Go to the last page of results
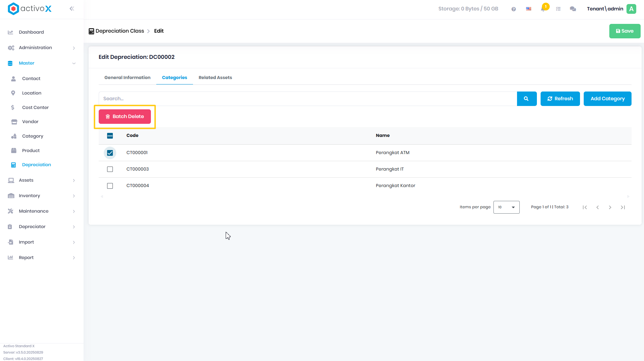 (x=623, y=207)
